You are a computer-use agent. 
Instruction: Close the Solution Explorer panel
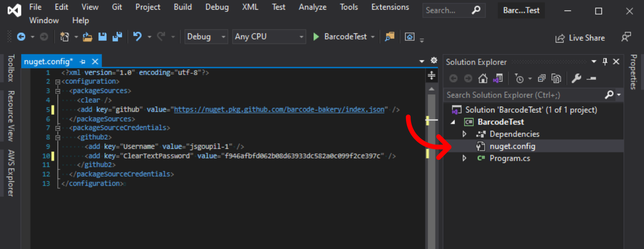click(616, 62)
